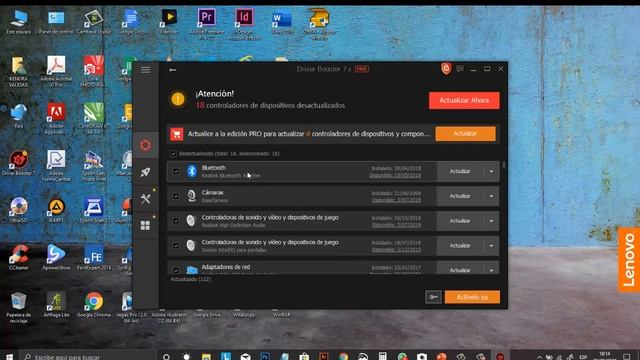Open Este equipo desktop icon
640x360 pixels.
(18, 22)
